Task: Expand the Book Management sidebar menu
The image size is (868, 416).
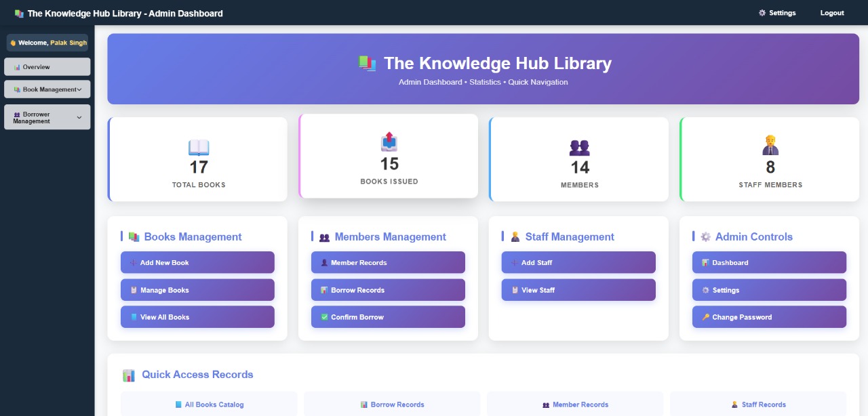Action: coord(47,89)
